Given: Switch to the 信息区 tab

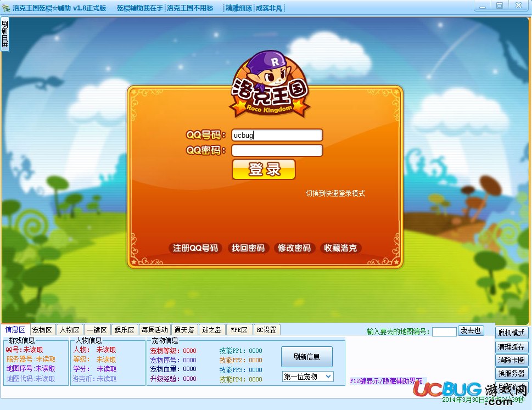Looking at the screenshot, I should [x=15, y=329].
